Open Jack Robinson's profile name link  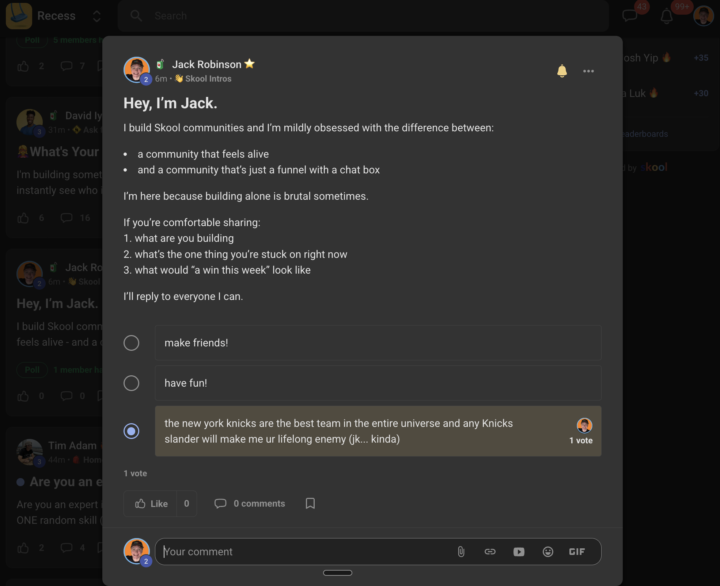[206, 65]
